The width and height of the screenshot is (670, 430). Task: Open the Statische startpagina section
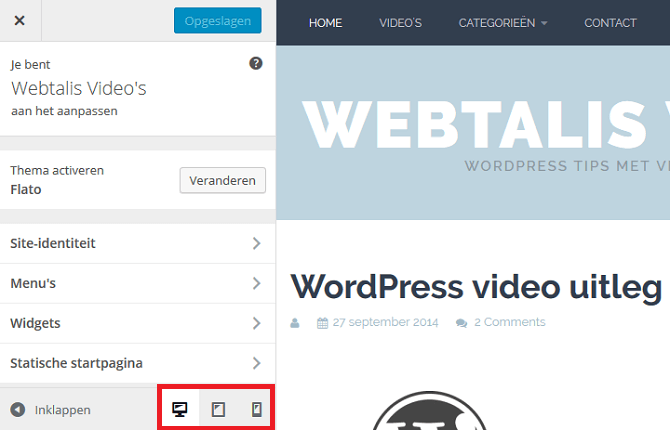[x=138, y=363]
